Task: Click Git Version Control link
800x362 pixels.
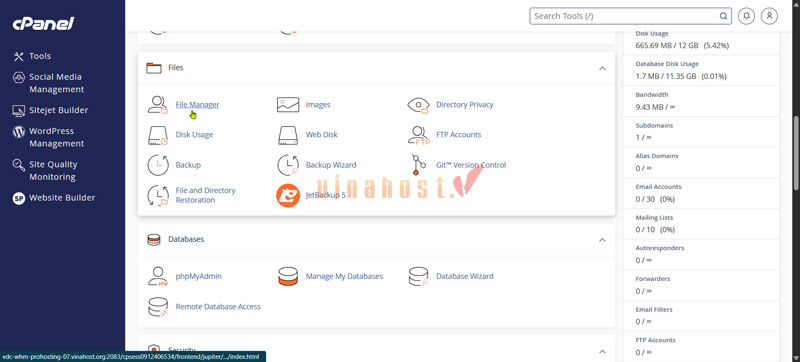Action: 471,165
